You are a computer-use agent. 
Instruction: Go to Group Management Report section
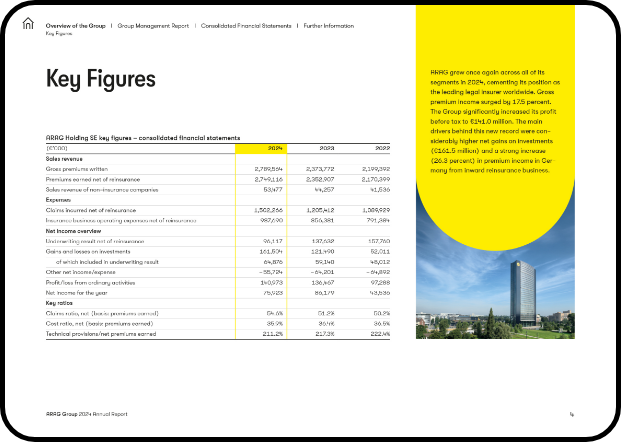[154, 24]
